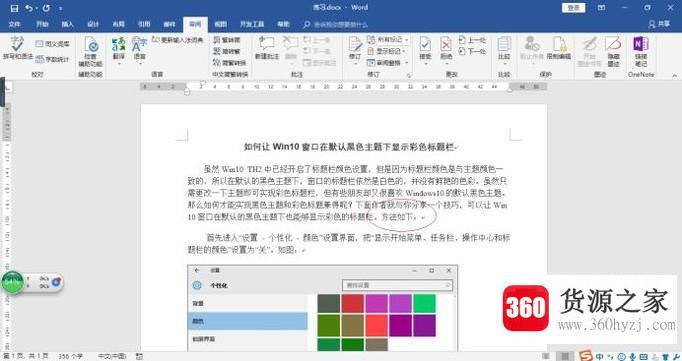Click 中文(中国) language in status bar

[111, 356]
